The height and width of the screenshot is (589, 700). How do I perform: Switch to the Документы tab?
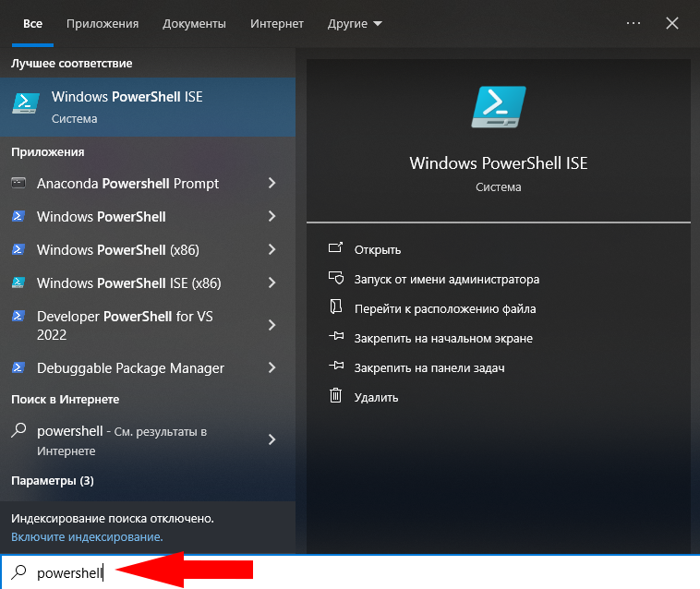pyautogui.click(x=194, y=23)
